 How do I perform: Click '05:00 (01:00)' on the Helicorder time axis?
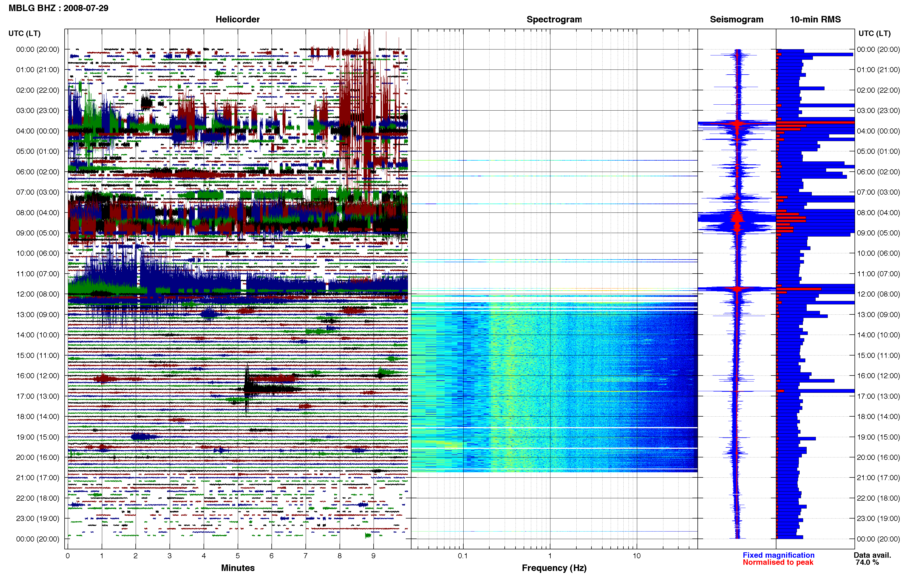pos(38,151)
